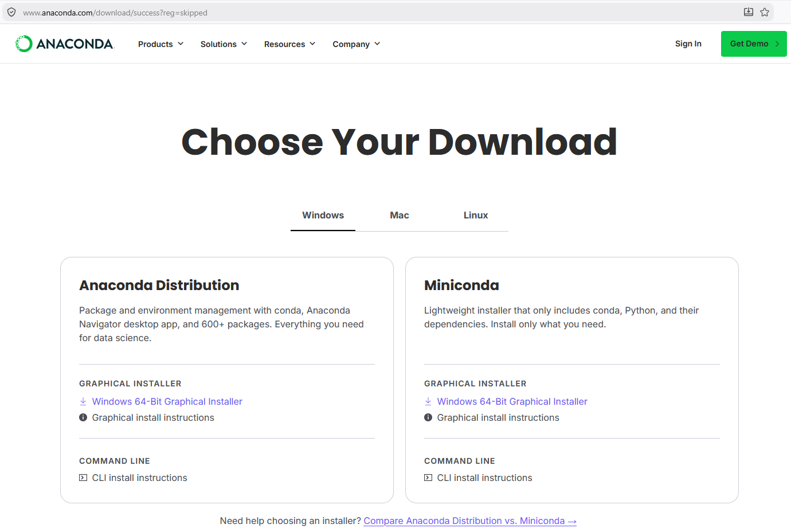Open the Solutions navigation menu
Image resolution: width=791 pixels, height=532 pixels.
click(x=224, y=44)
